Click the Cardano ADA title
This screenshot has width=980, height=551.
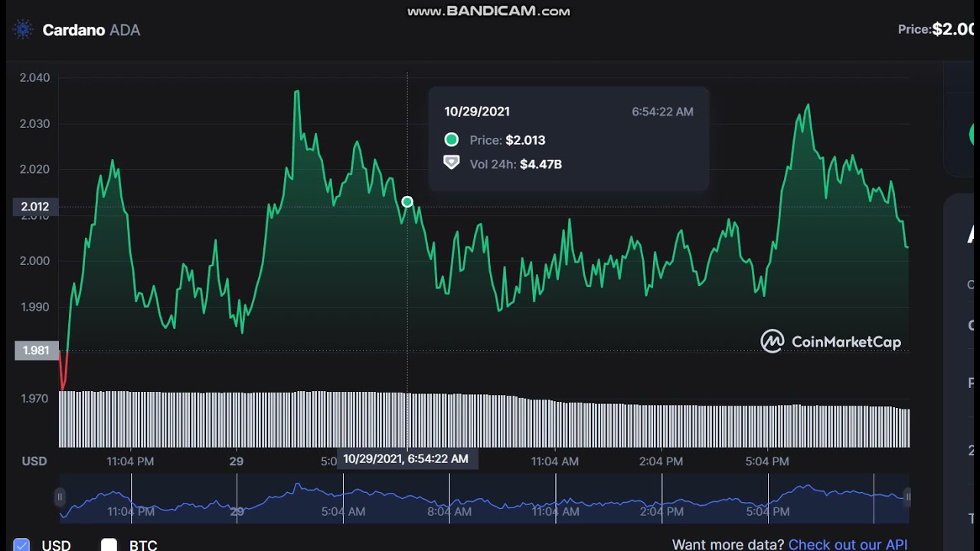pyautogui.click(x=91, y=30)
